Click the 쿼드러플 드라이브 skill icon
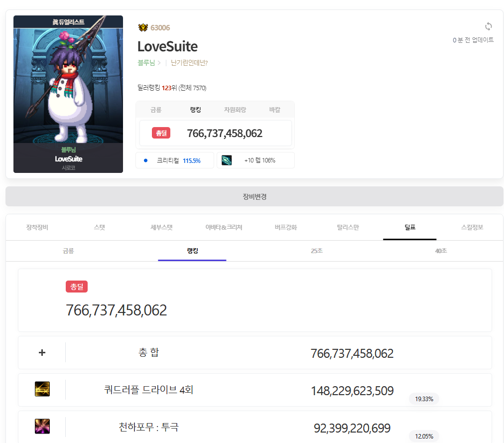The image size is (504, 443). [x=42, y=389]
